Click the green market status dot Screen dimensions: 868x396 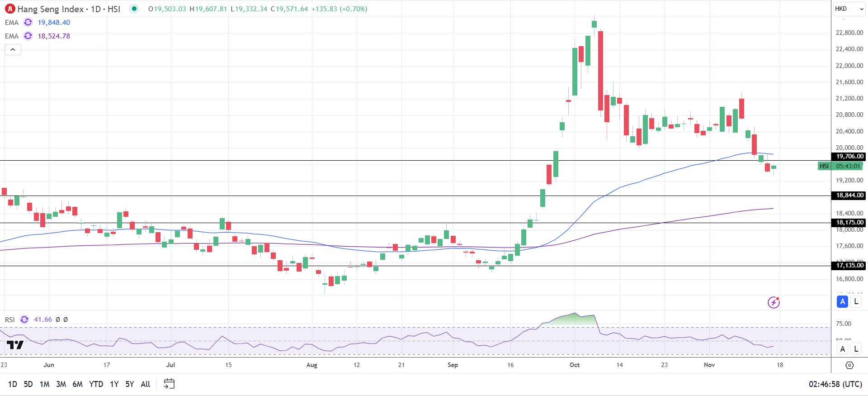(x=134, y=9)
